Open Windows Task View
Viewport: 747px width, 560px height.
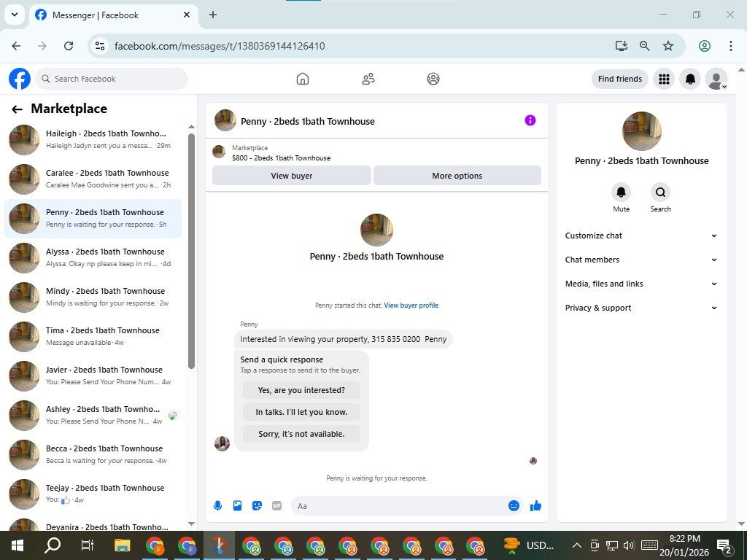(88, 545)
